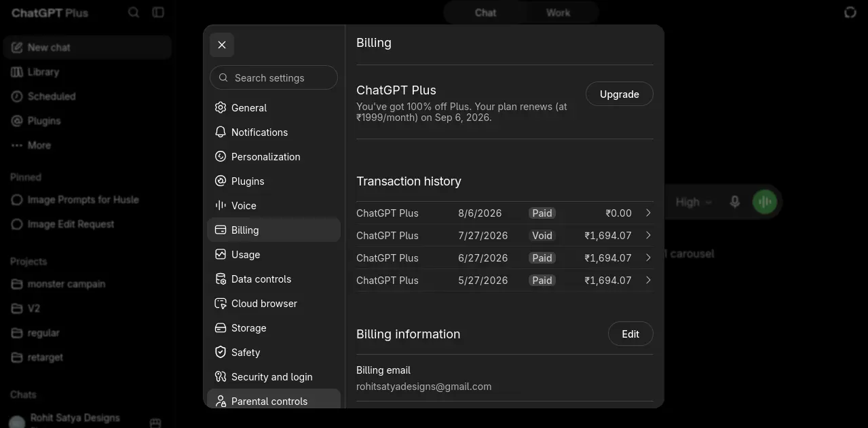Open pinned chat Image Edit Request
This screenshot has width=868, height=428.
pyautogui.click(x=87, y=224)
